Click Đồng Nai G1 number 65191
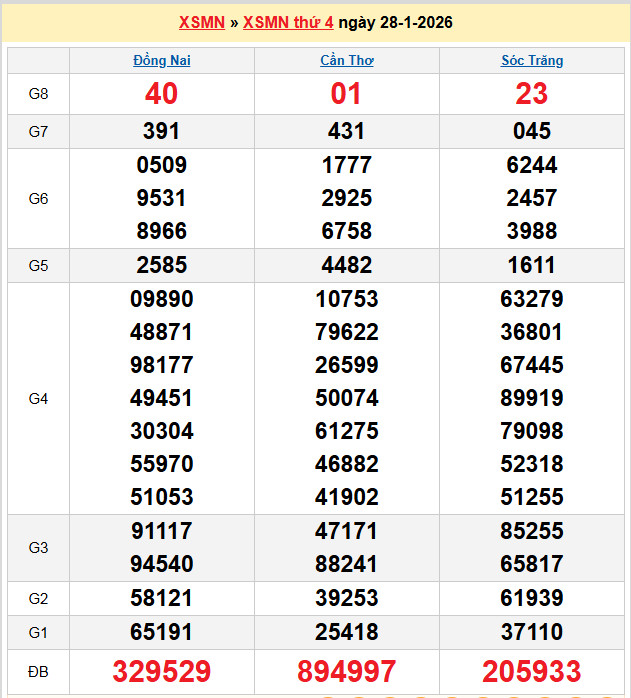The height and width of the screenshot is (698, 631). click(x=162, y=632)
